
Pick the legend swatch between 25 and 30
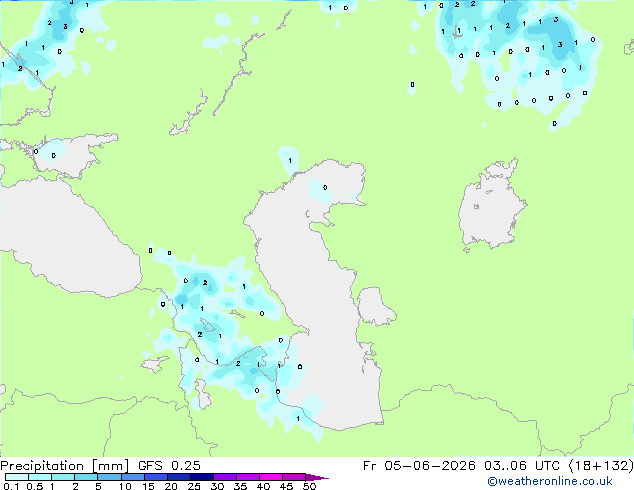(x=201, y=477)
